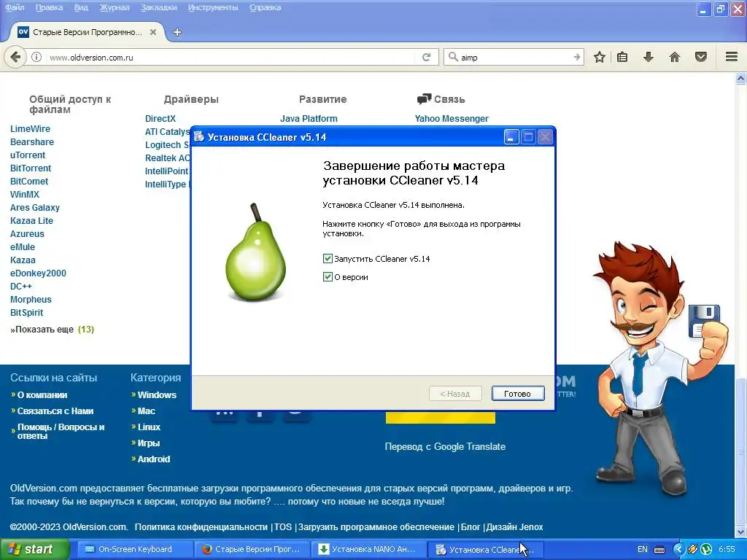The width and height of the screenshot is (747, 560).
Task: Reload the page with the refresh icon
Action: pyautogui.click(x=426, y=57)
